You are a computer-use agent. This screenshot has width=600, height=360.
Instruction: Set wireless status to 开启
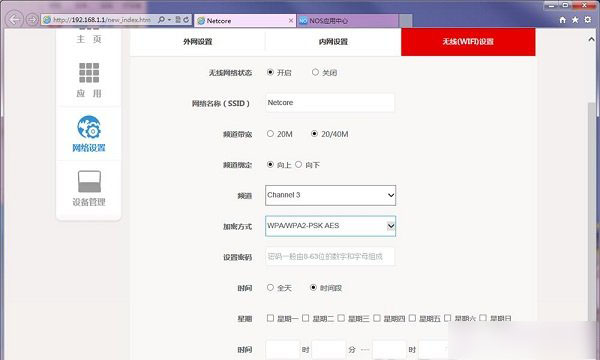(271, 72)
